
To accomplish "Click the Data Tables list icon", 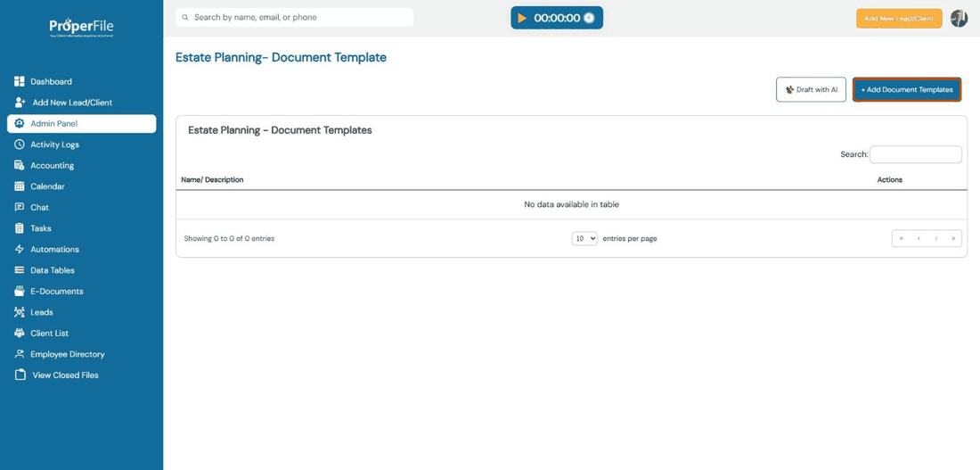I will (20, 269).
